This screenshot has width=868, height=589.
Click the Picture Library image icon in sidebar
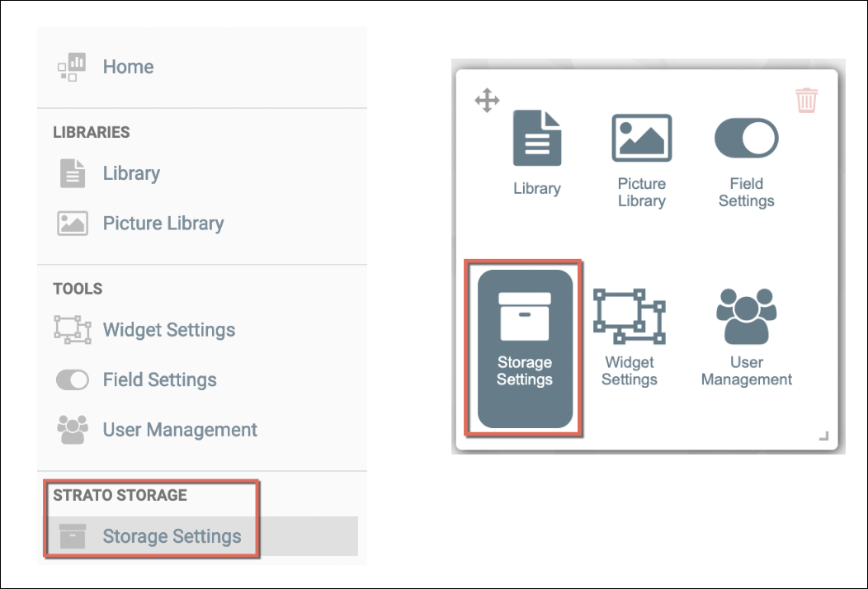pyautogui.click(x=72, y=224)
